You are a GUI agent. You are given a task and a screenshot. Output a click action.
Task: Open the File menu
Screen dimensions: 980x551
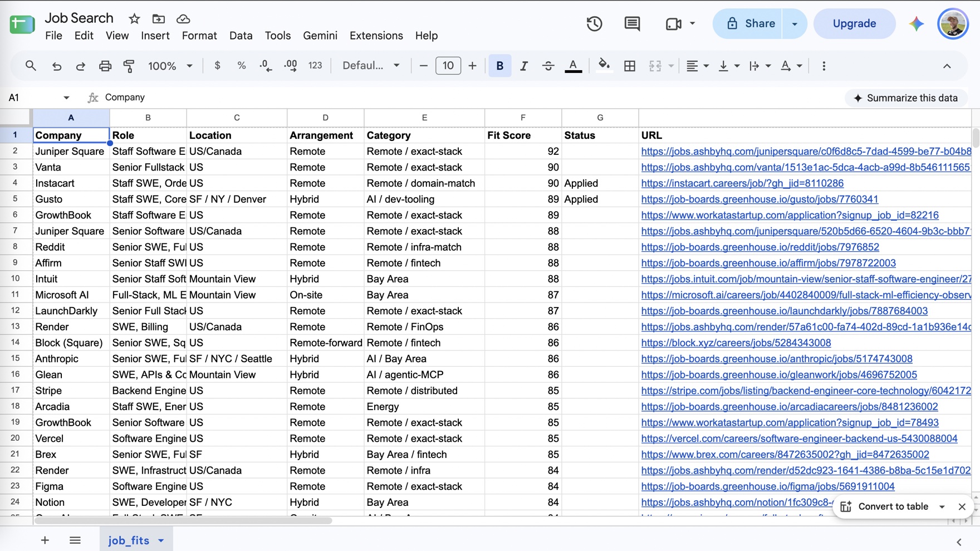click(x=53, y=36)
